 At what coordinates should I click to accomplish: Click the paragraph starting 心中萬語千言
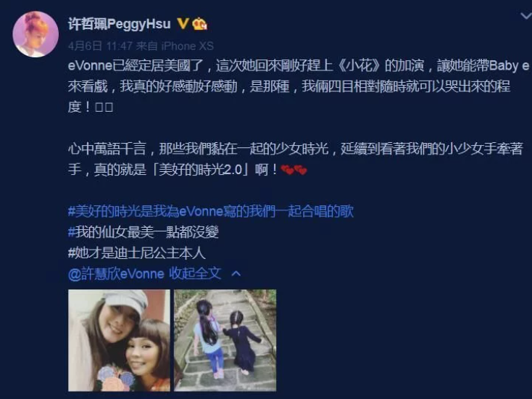click(x=295, y=160)
